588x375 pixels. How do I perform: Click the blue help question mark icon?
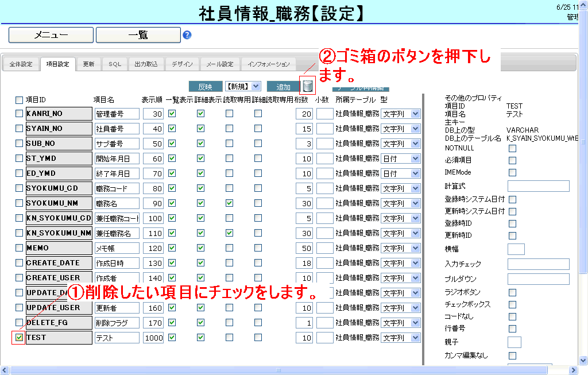187,35
